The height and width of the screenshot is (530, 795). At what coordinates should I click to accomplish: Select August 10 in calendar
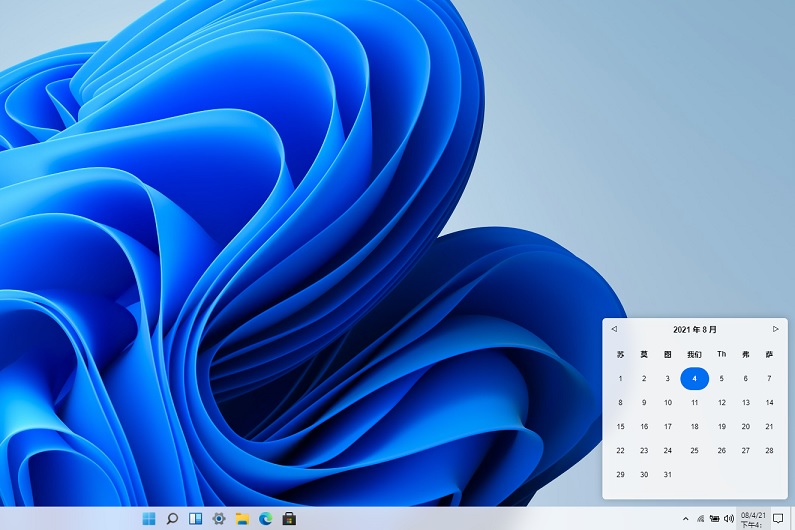point(668,402)
